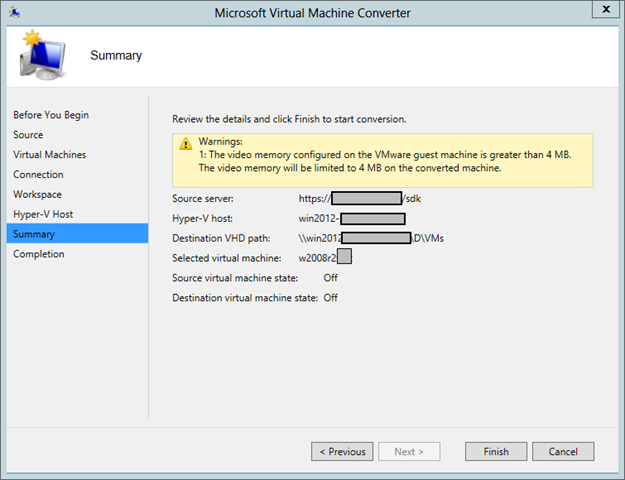Click the Off value for destination state
The image size is (625, 480).
tap(330, 298)
